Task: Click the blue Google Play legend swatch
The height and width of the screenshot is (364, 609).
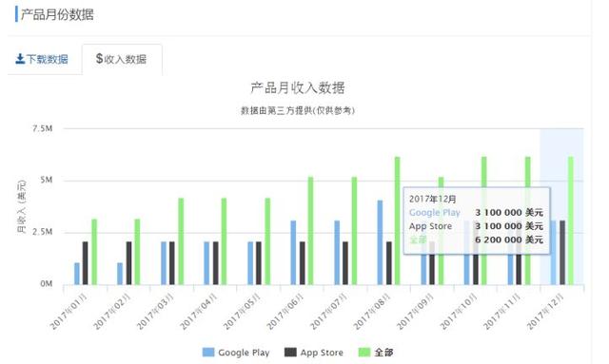Action: pyautogui.click(x=208, y=353)
